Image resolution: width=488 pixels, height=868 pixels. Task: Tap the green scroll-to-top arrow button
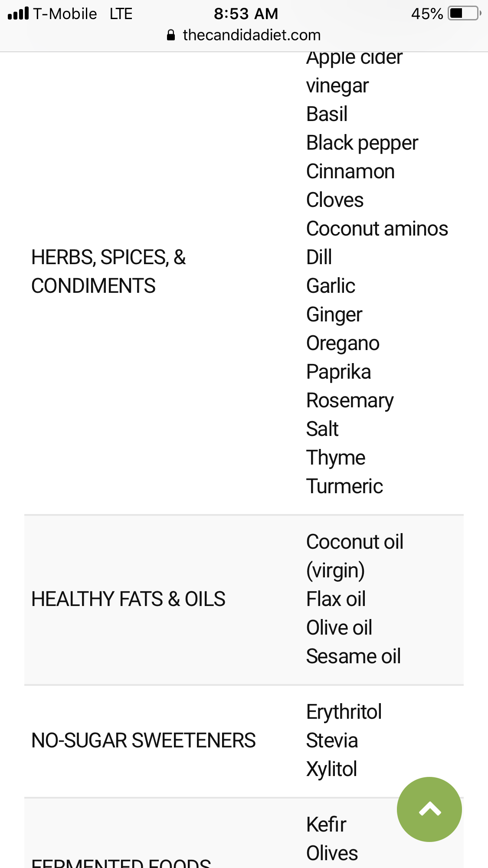(429, 809)
